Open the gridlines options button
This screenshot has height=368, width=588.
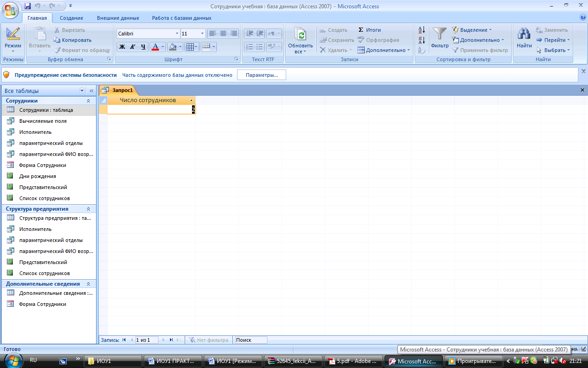pyautogui.click(x=192, y=47)
